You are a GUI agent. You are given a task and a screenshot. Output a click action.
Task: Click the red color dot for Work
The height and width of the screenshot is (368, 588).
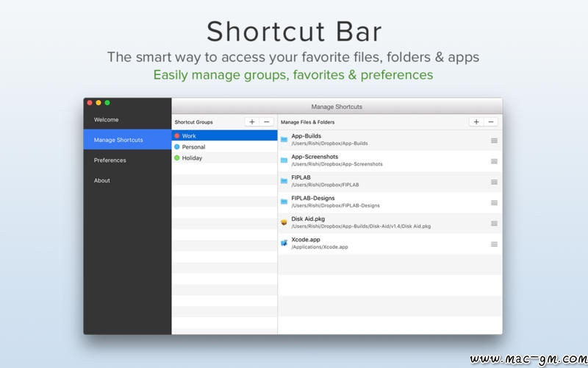pyautogui.click(x=177, y=135)
